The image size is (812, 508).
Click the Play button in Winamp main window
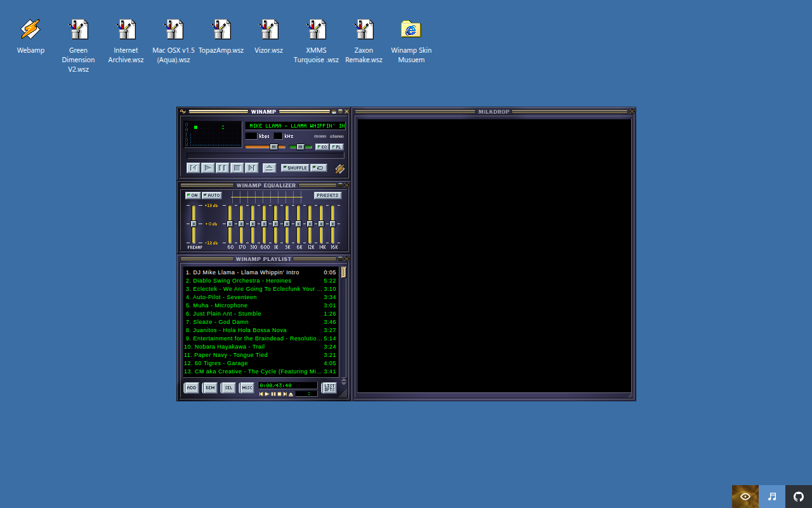207,168
